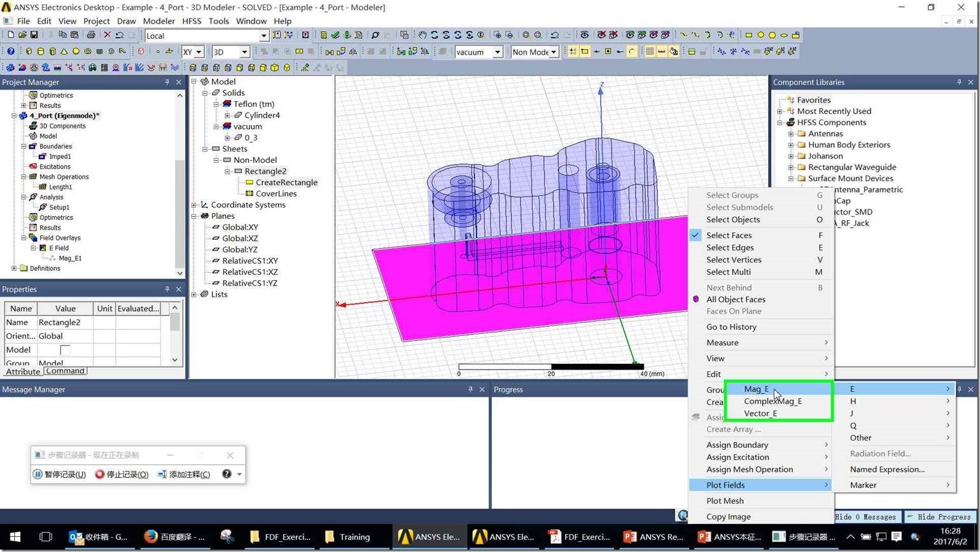Viewport: 980px width, 552px height.
Task: Toggle the Grid snap mode button
Action: click(573, 52)
